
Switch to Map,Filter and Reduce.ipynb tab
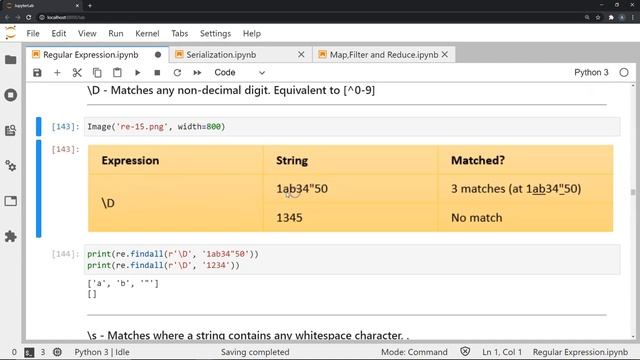[384, 55]
